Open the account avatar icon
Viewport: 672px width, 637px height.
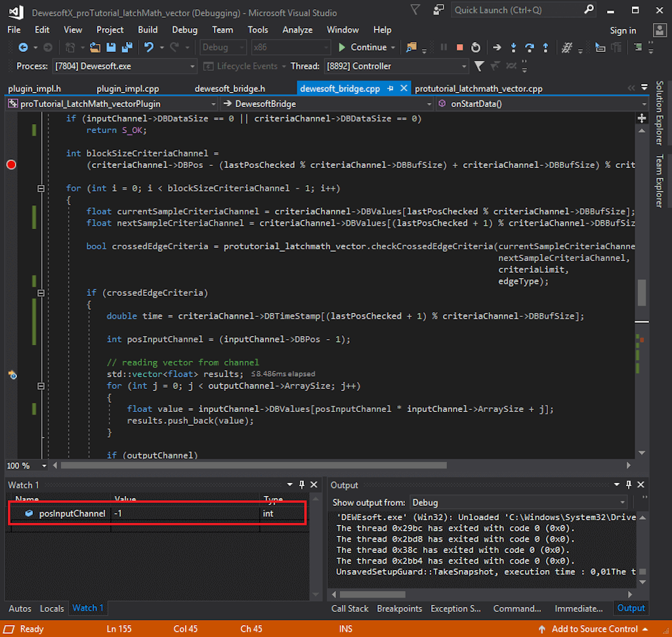click(x=660, y=30)
